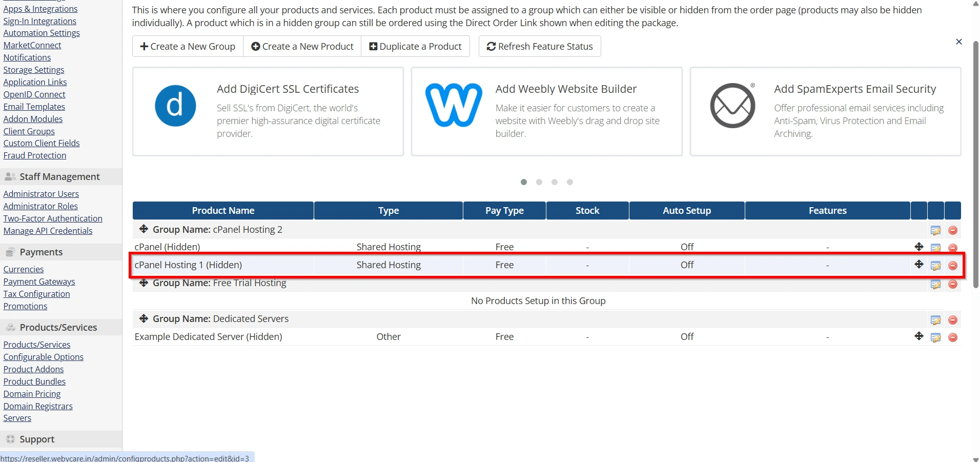Open Payment Gateways link
Screen dimensions: 980x462
(39, 282)
